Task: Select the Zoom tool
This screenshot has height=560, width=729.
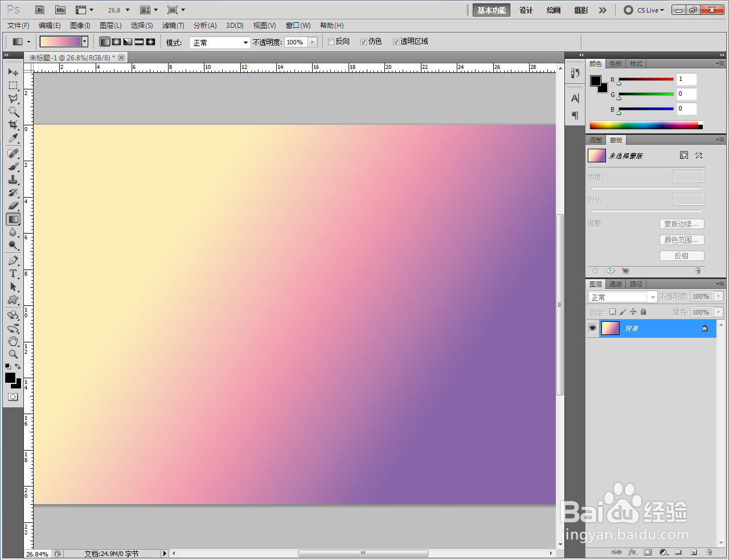Action: (13, 354)
